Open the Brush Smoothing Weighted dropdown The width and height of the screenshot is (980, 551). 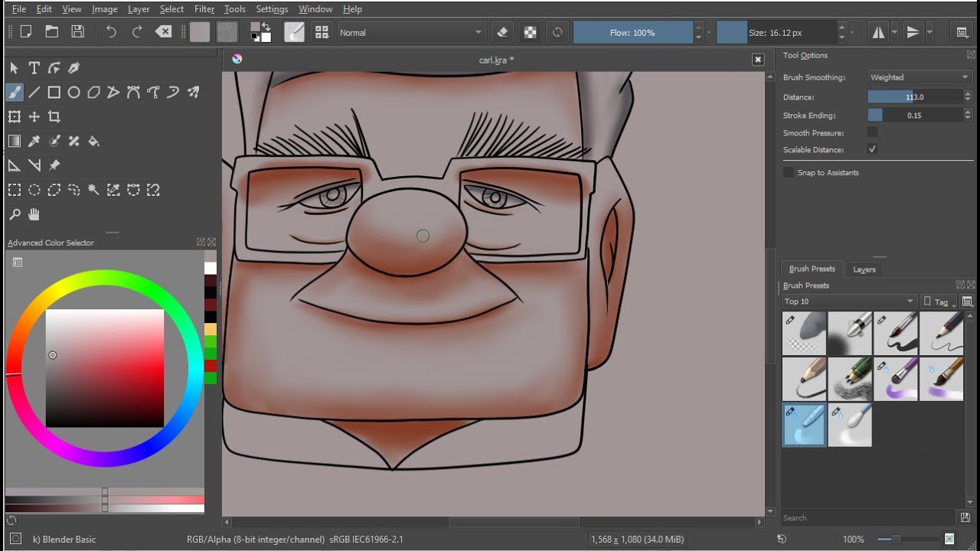point(920,77)
